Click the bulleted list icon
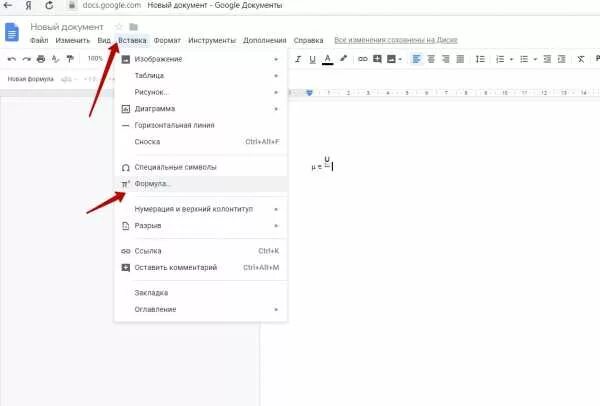This screenshot has height=406, width=600. click(524, 59)
